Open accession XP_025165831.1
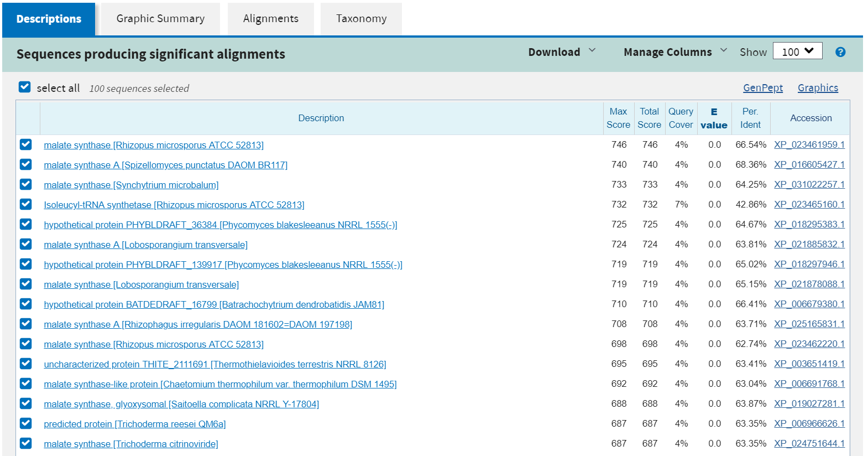This screenshot has height=456, width=868. point(809,324)
